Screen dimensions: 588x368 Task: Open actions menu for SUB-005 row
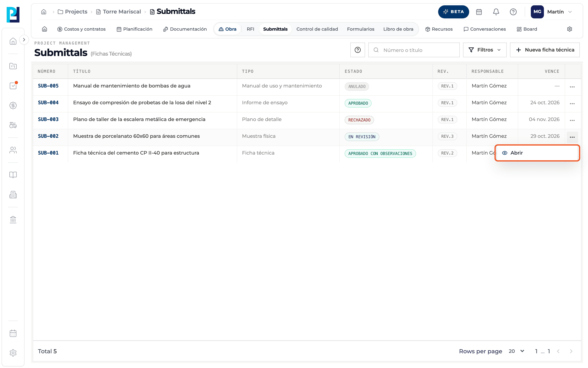572,87
